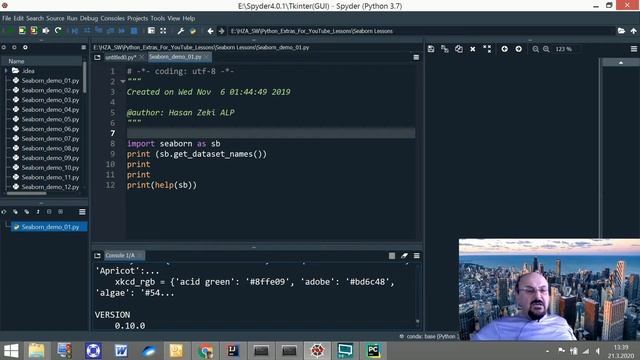Image resolution: width=640 pixels, height=360 pixels.
Task: Open the Help menu
Action: 189,18
